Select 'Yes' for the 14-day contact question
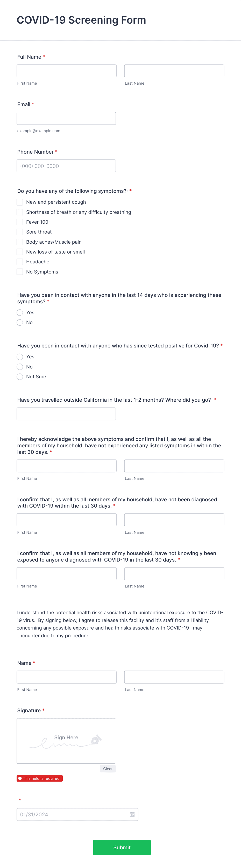Image resolution: width=241 pixels, height=868 pixels. point(20,312)
